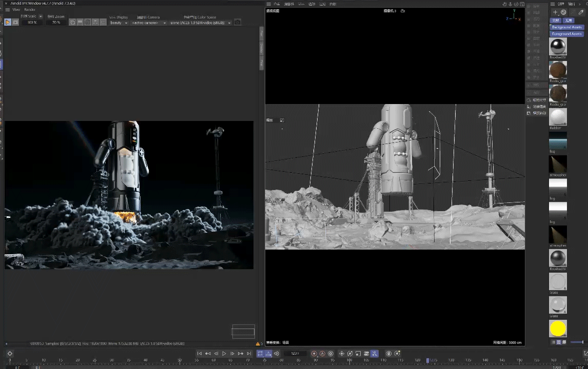Toggle position keyframe recording icon

coord(342,354)
